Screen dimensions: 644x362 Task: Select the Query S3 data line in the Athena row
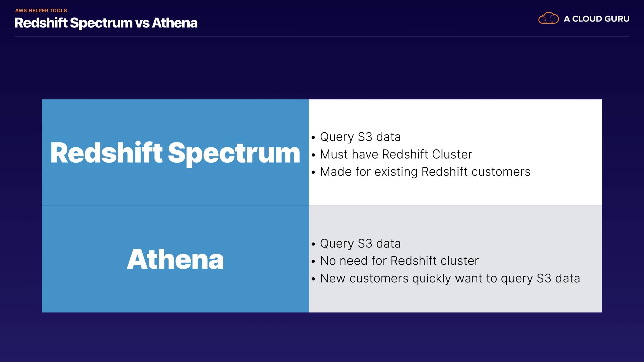[360, 244]
